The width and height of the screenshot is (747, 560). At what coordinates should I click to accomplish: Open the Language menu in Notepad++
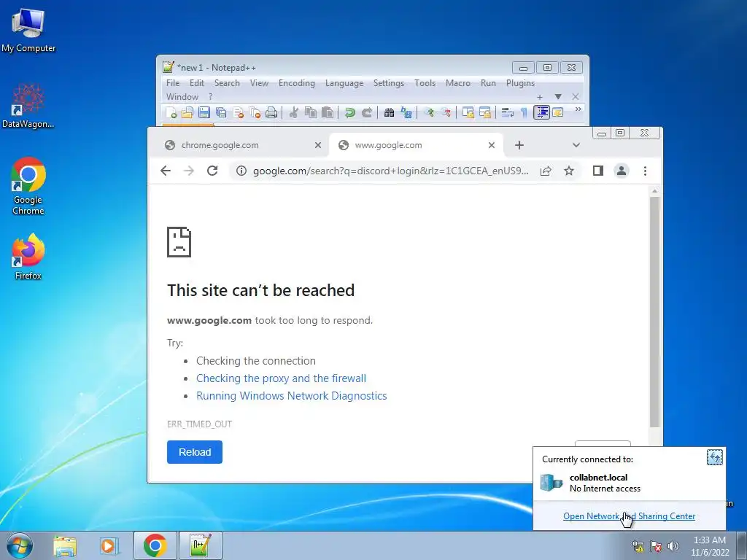click(x=344, y=83)
